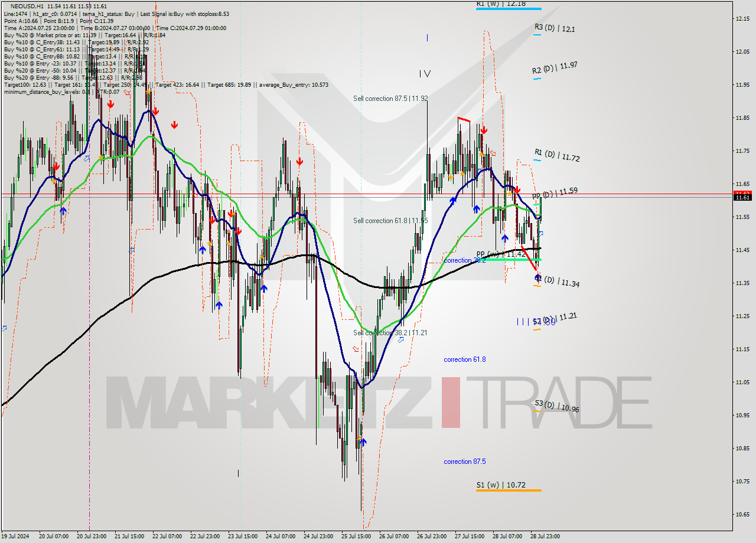This screenshot has height=543, width=756.
Task: Select the 'Sell correction 38.2 | 11.21' label
Action: 390,333
